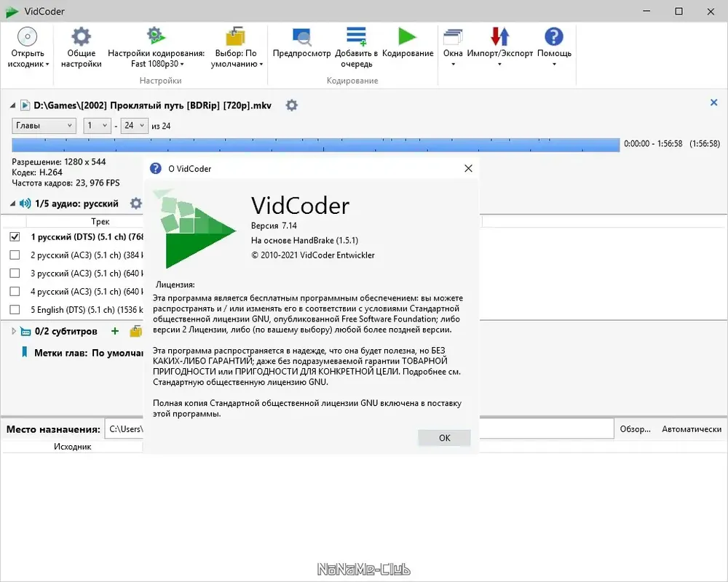Viewport: 728px width, 582px height.
Task: Add subtitle with green plus icon
Action: [115, 331]
